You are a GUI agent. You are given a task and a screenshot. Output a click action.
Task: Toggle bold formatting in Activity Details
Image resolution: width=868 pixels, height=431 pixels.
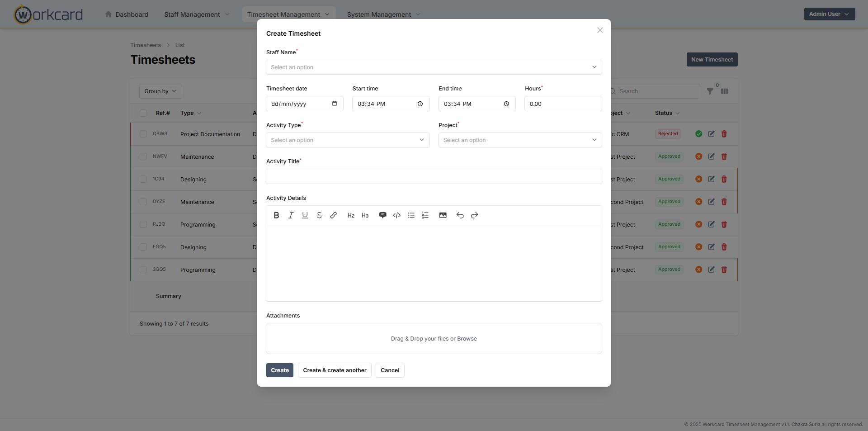[x=276, y=215]
